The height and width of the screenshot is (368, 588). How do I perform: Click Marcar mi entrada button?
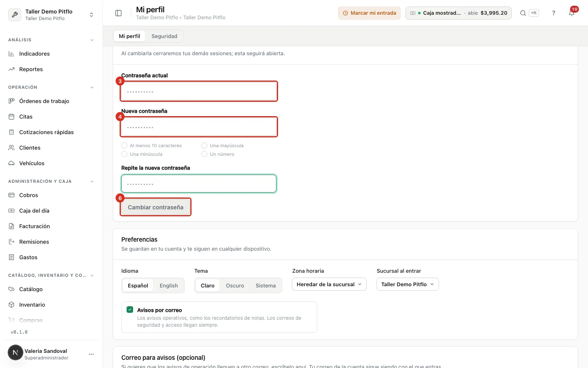tap(369, 13)
